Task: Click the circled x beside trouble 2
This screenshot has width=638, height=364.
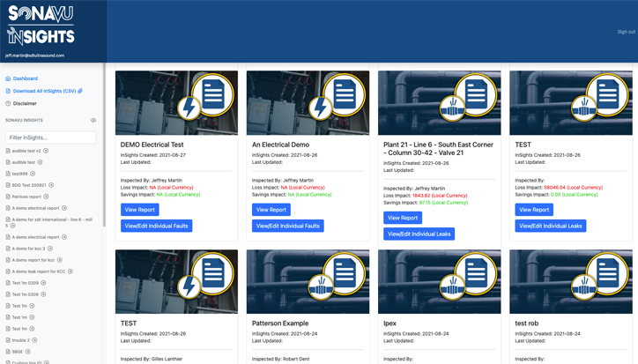Action: [x=34, y=340]
